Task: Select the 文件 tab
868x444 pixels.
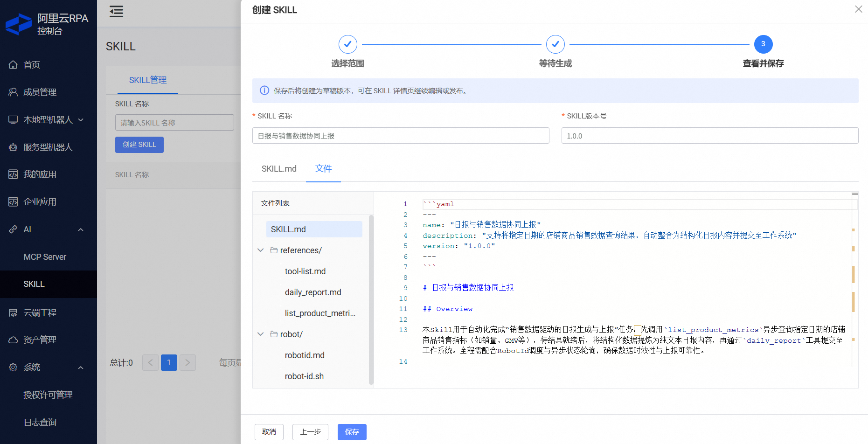Action: (323, 169)
